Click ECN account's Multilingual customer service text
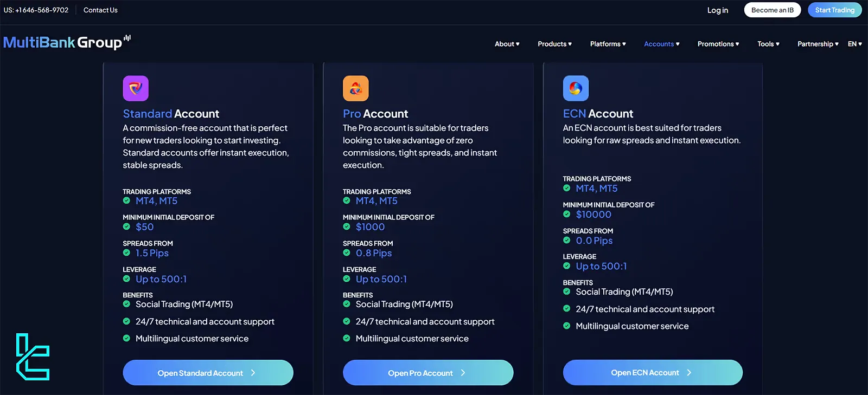 tap(632, 326)
